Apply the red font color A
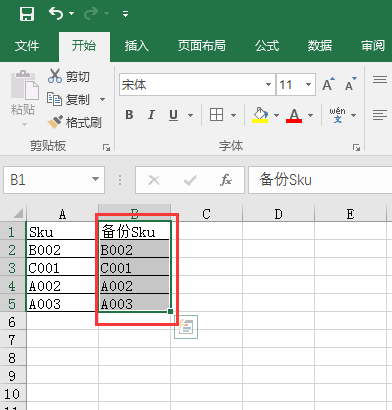Screen dimensions: 392x410 pyautogui.click(x=294, y=115)
